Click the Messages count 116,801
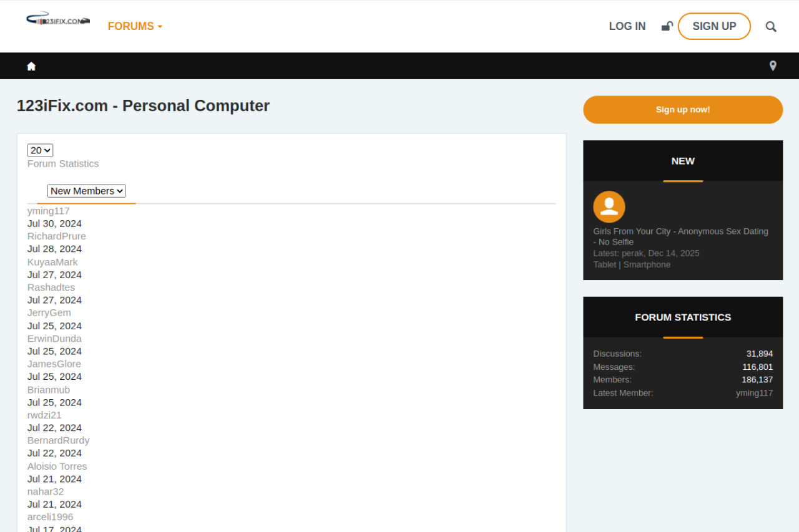Viewport: 799px width, 532px height. click(758, 367)
